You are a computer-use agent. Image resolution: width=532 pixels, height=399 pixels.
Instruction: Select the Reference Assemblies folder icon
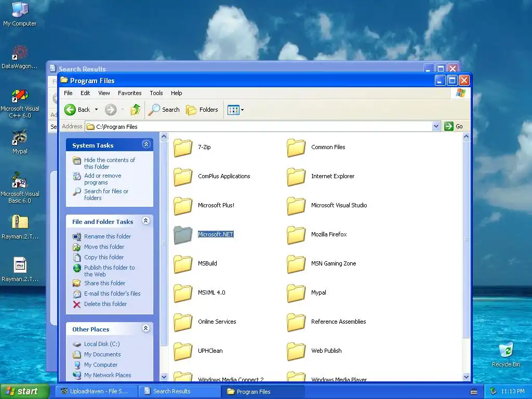point(296,322)
